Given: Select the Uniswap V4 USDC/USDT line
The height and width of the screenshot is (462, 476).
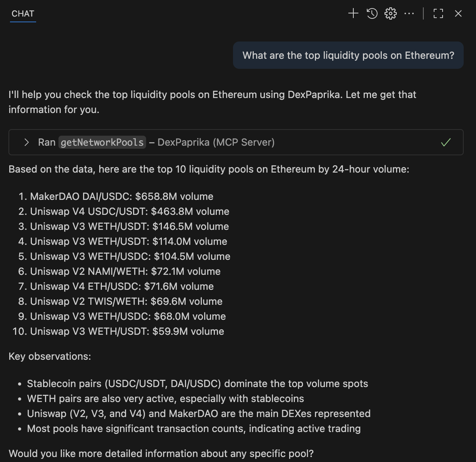Looking at the screenshot, I should tap(130, 211).
